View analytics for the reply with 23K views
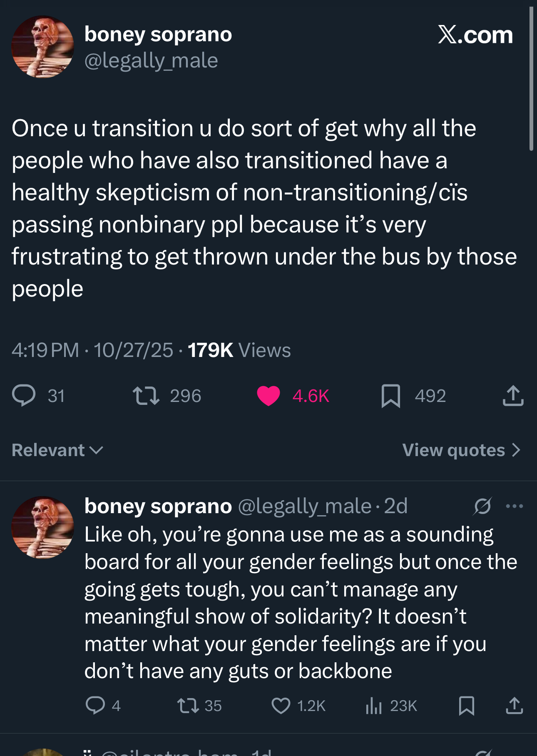Image resolution: width=537 pixels, height=756 pixels. click(x=374, y=706)
